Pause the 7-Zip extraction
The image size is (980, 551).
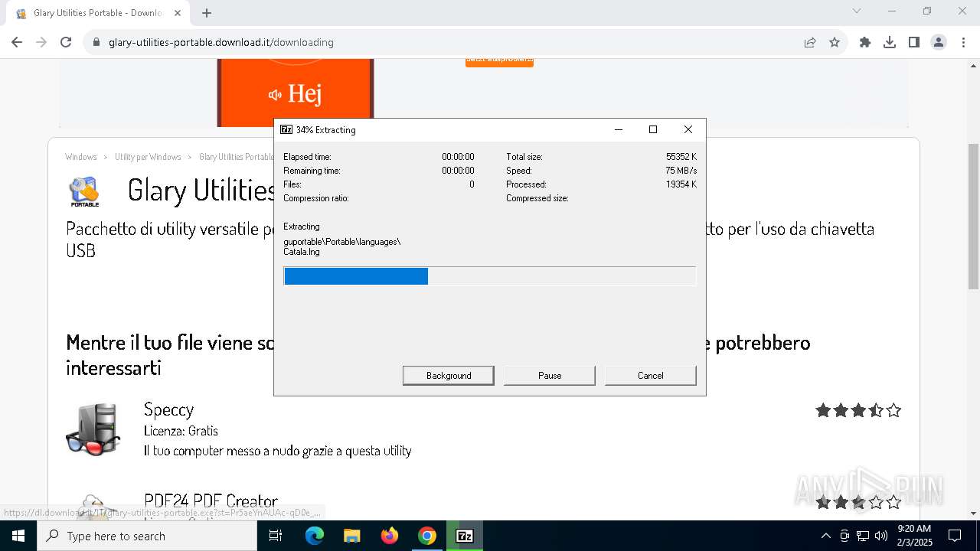pos(549,375)
